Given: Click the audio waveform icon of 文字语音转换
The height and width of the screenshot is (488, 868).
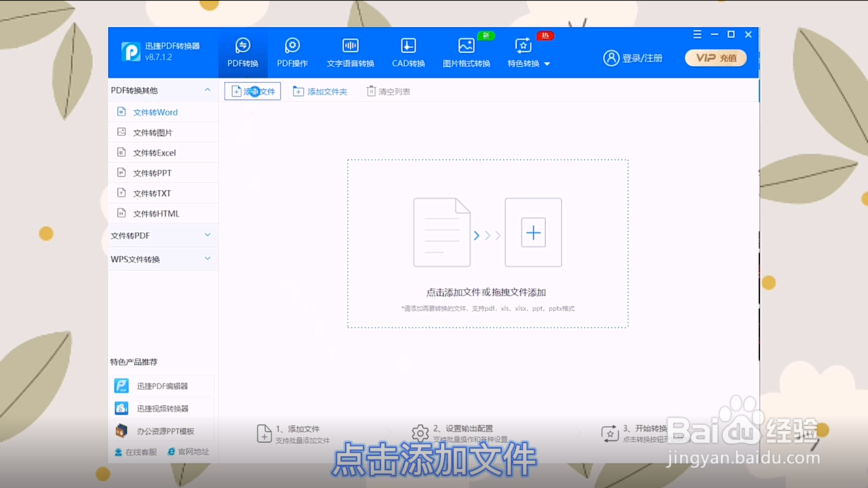Looking at the screenshot, I should click(x=351, y=45).
